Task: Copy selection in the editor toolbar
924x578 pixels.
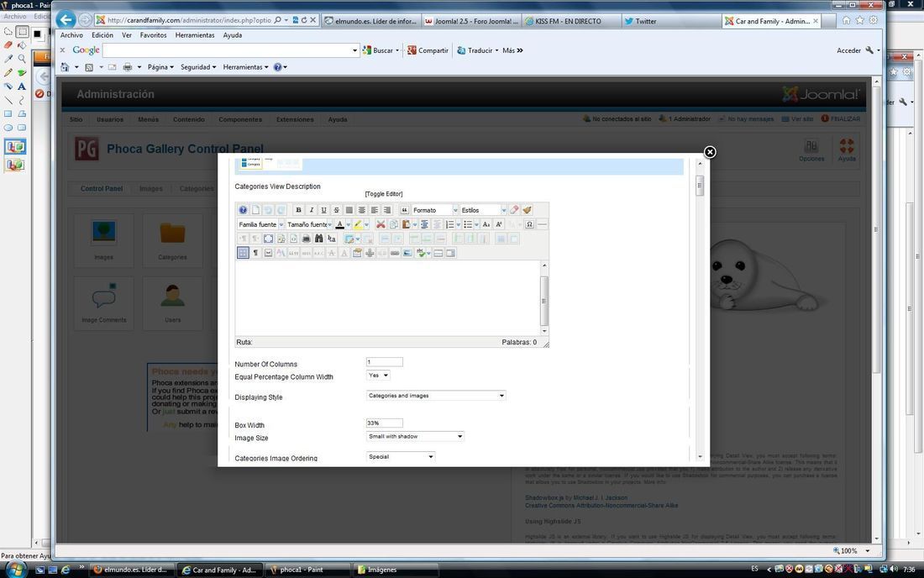Action: [x=394, y=224]
